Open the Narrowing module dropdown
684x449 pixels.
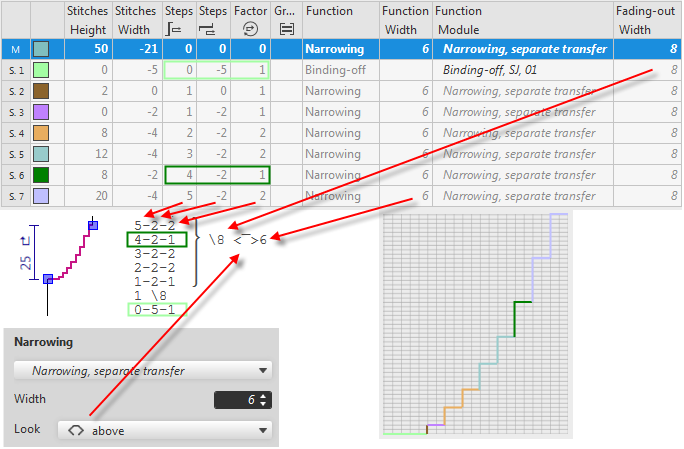click(x=142, y=370)
